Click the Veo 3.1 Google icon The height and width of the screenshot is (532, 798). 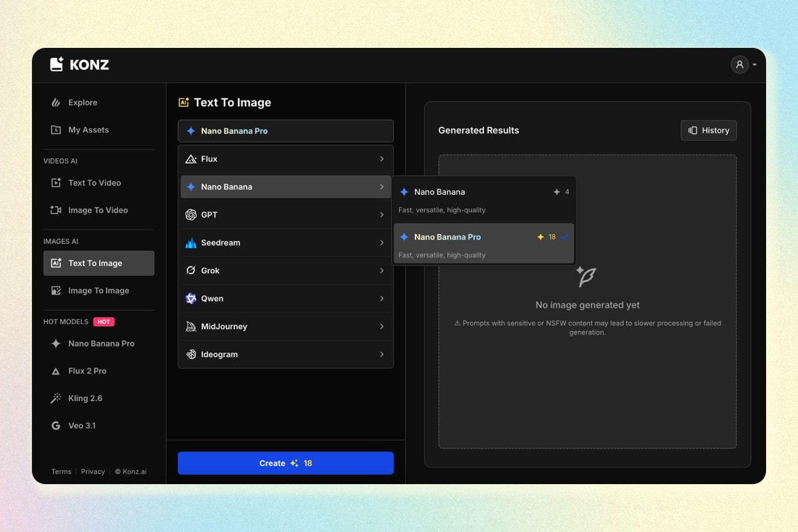click(x=56, y=426)
